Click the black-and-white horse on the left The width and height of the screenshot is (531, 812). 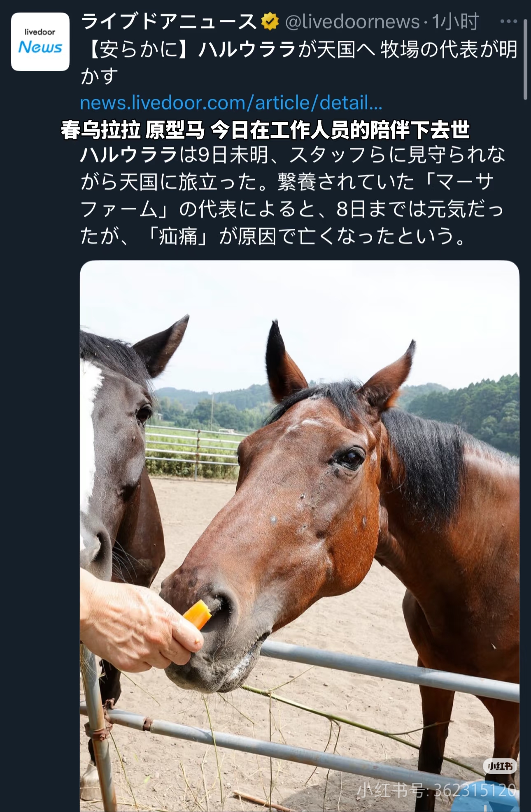tap(119, 473)
